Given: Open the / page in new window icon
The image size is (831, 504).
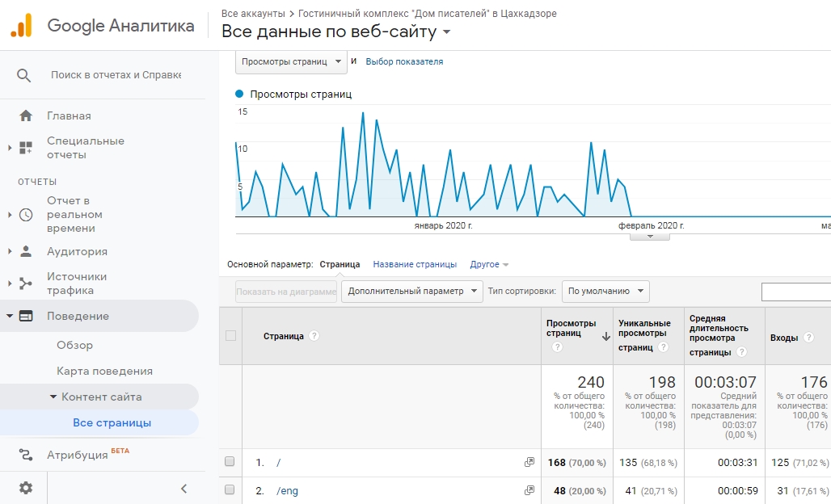Looking at the screenshot, I should coord(529,463).
